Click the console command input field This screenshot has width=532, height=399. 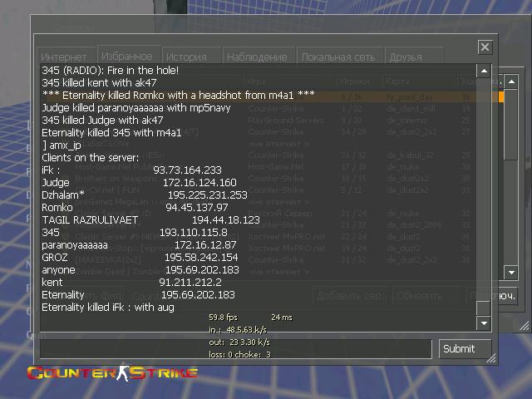point(236,348)
